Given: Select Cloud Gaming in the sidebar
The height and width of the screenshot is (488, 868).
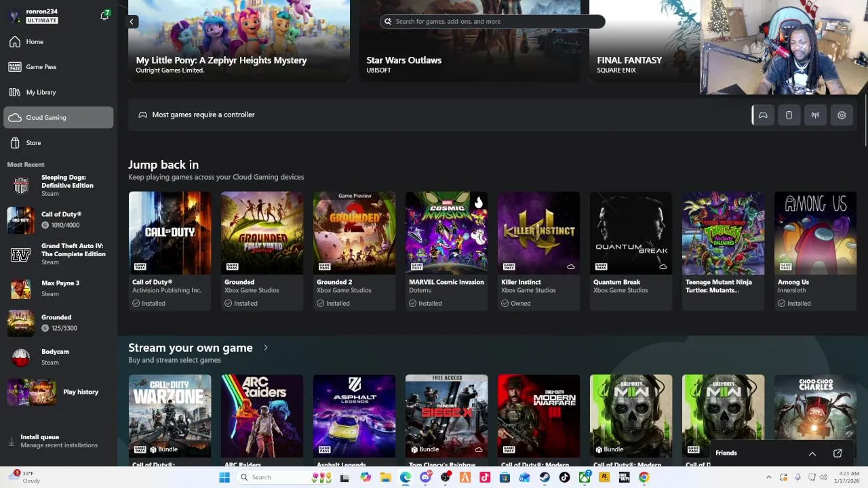Looking at the screenshot, I should click(x=58, y=117).
